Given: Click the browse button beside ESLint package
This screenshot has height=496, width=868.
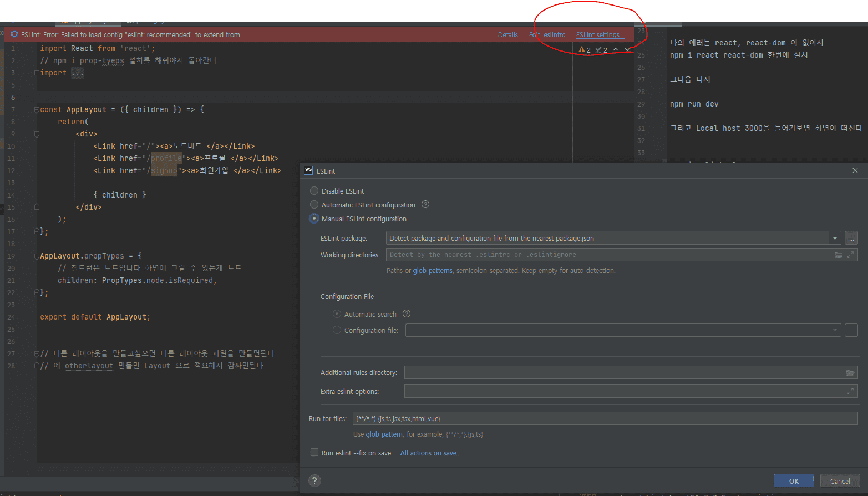Looking at the screenshot, I should (x=851, y=238).
